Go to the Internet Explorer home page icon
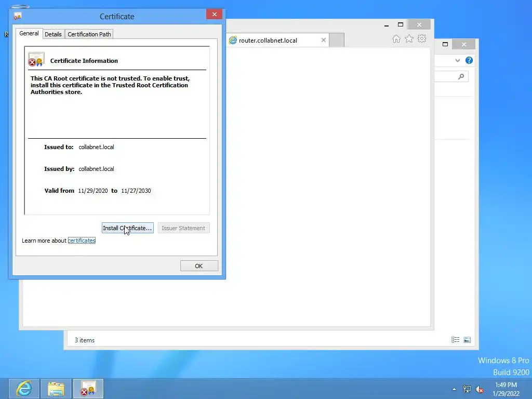 (x=396, y=38)
